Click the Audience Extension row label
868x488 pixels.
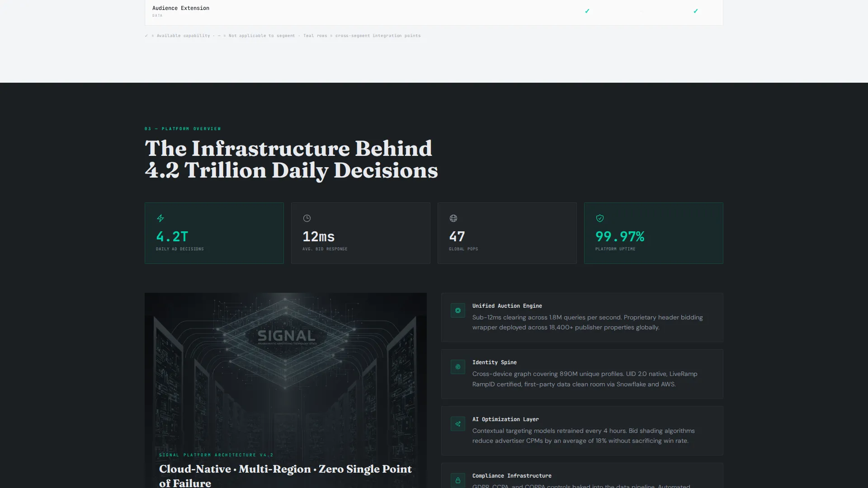tap(181, 8)
